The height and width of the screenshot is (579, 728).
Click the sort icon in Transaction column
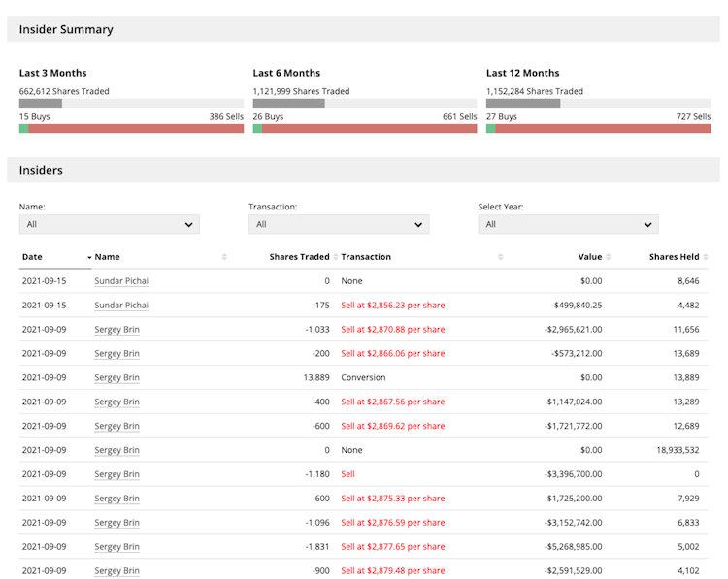tap(501, 257)
